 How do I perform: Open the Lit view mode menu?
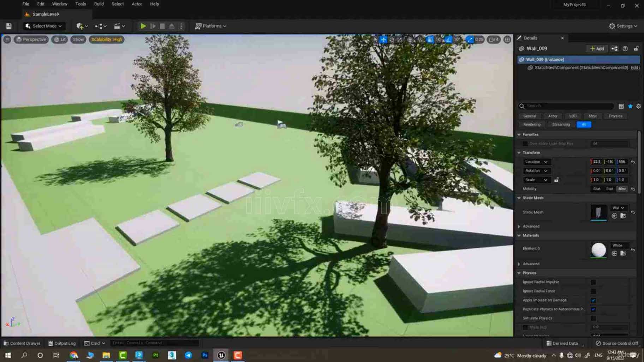coord(60,40)
